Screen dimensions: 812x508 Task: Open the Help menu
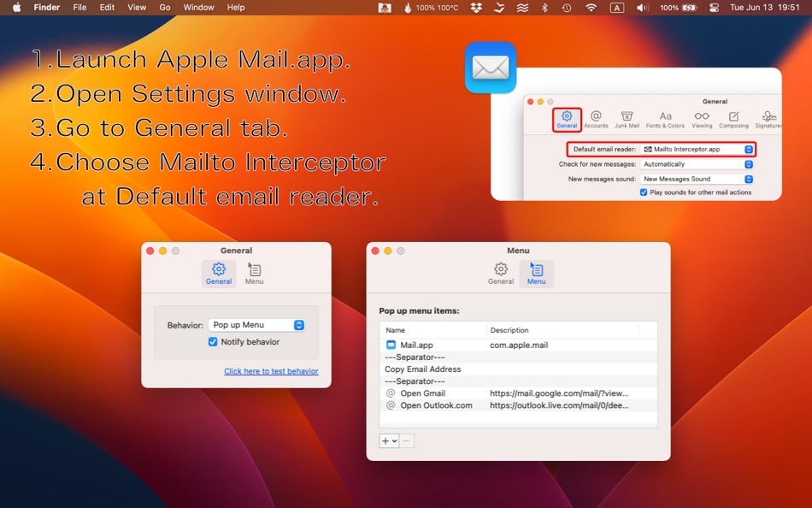click(x=236, y=7)
